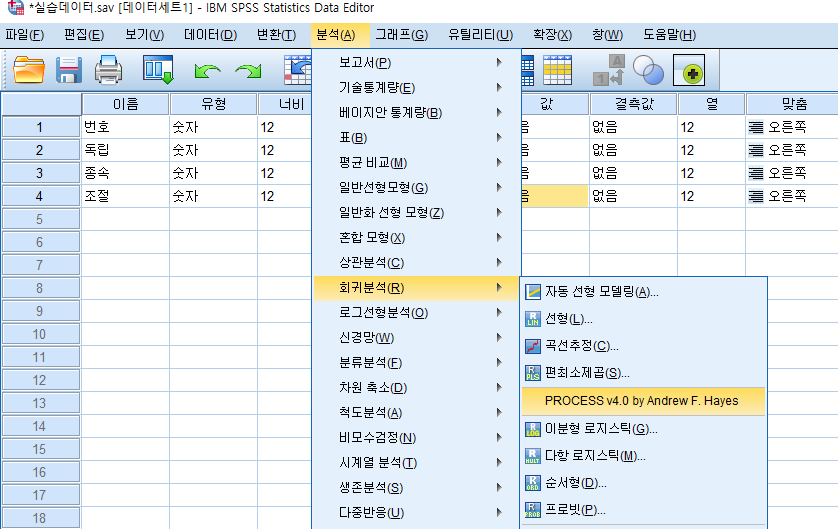Expand the 로그선형분석(O) submenu
Viewport: 838px width, 529px height.
[x=416, y=313]
